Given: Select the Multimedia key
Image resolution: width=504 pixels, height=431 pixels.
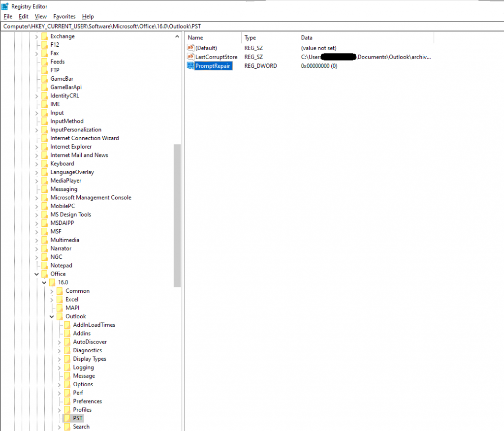Looking at the screenshot, I should pyautogui.click(x=64, y=240).
